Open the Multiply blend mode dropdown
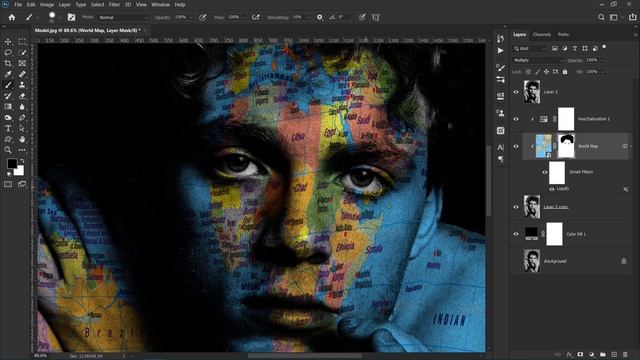The width and height of the screenshot is (640, 360). pos(538,60)
